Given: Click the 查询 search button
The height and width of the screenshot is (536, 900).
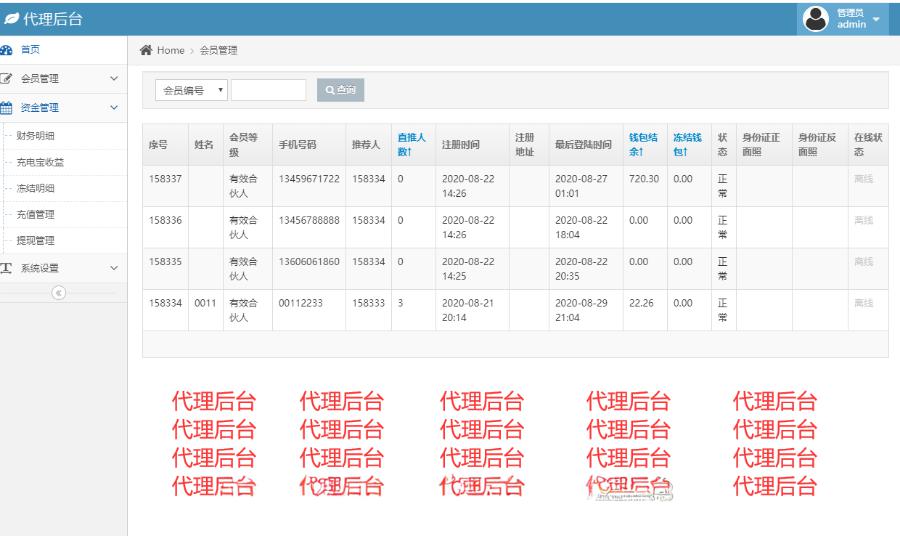Looking at the screenshot, I should pyautogui.click(x=340, y=90).
